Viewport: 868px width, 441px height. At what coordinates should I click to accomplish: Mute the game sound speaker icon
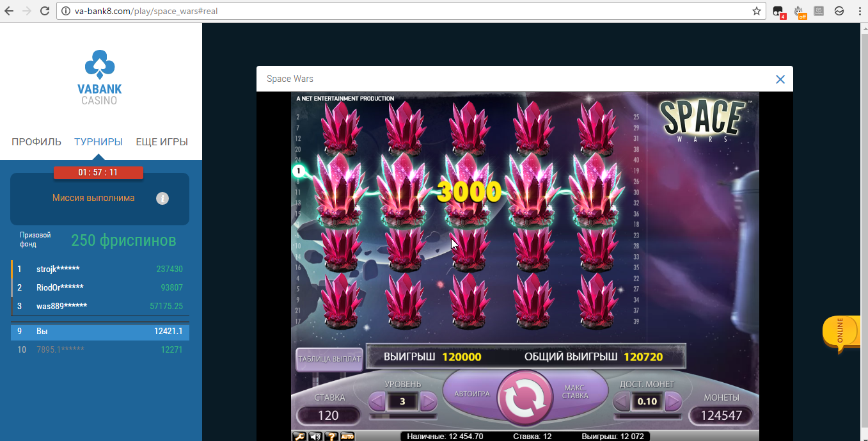click(315, 437)
